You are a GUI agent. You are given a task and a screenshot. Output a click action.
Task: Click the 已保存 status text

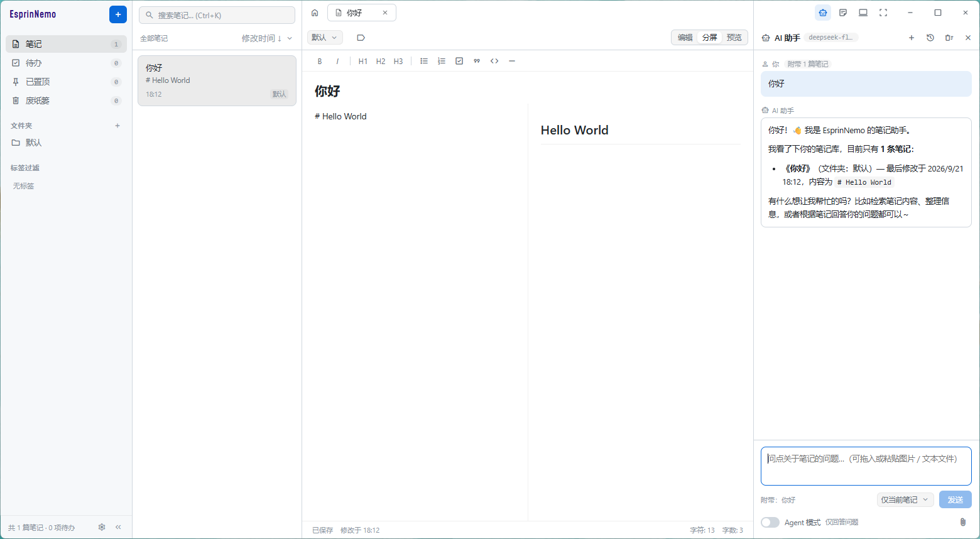[x=323, y=530]
